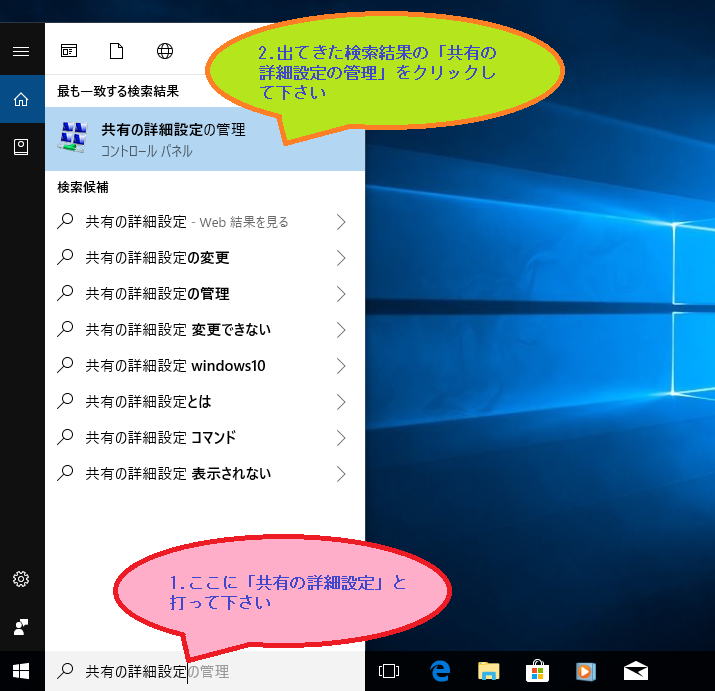The height and width of the screenshot is (691, 715).
Task: Open best match 共有の詳細設定の管理
Action: [205, 139]
